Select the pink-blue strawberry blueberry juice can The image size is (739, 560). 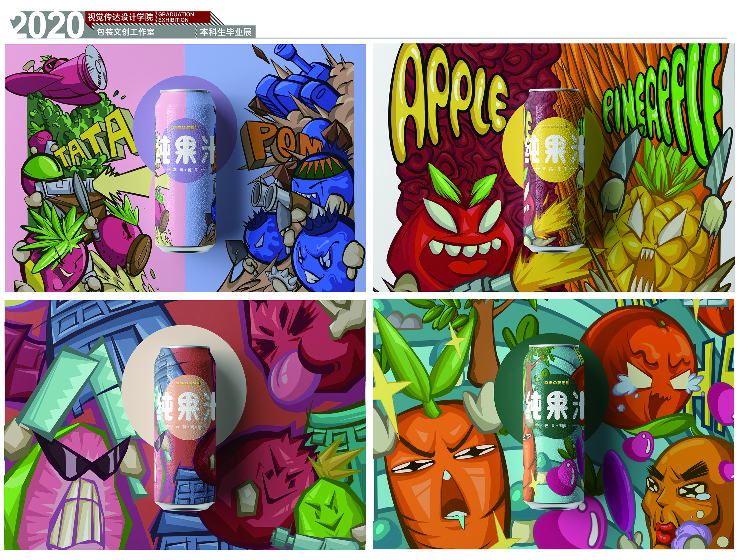185,173
